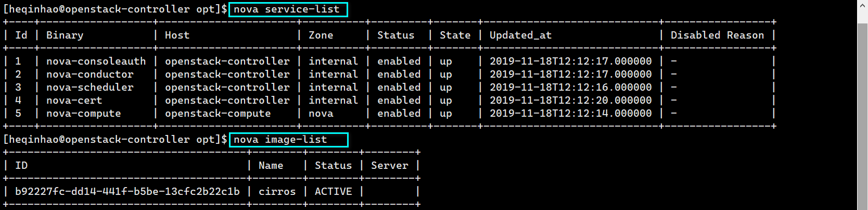Click the nova-compute binary entry

[84, 114]
